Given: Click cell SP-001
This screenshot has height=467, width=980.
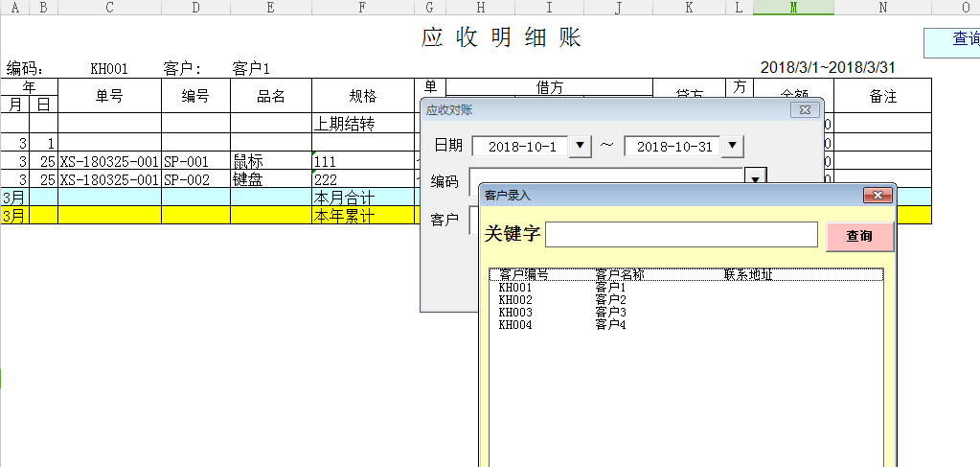Looking at the screenshot, I should tap(195, 161).
